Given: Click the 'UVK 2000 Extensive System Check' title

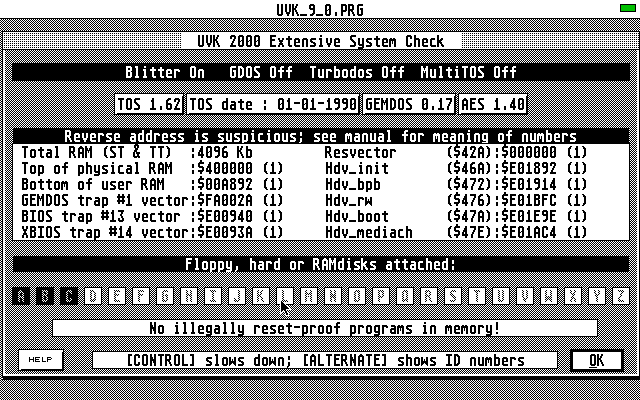Looking at the screenshot, I should point(321,41).
